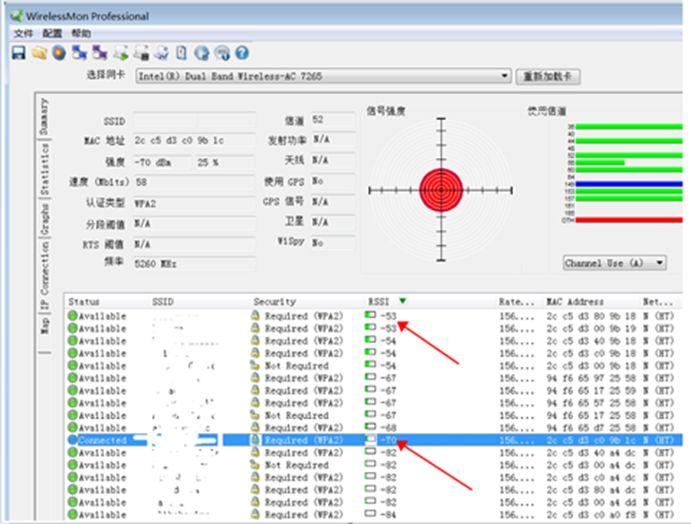Click the blue channel 149 usage bar
The width and height of the screenshot is (691, 524).
pos(628,184)
